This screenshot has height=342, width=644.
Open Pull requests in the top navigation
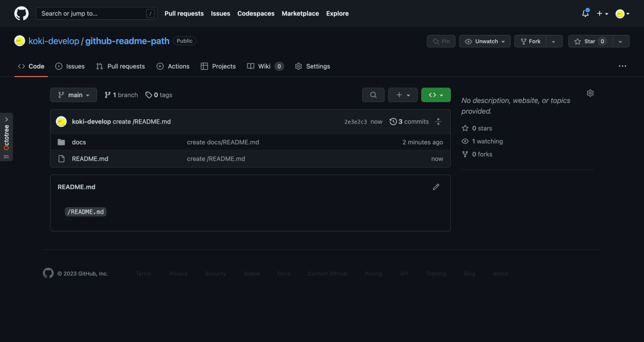(x=184, y=13)
